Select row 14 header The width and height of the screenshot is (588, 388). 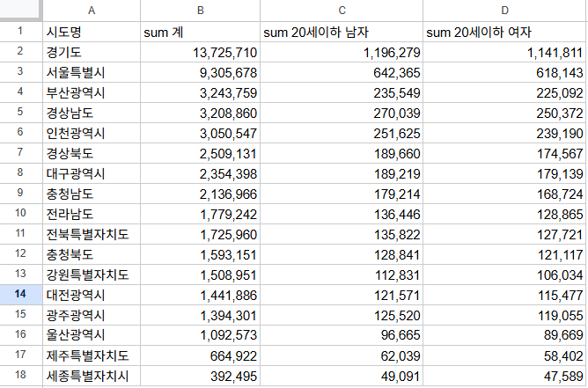[21, 294]
